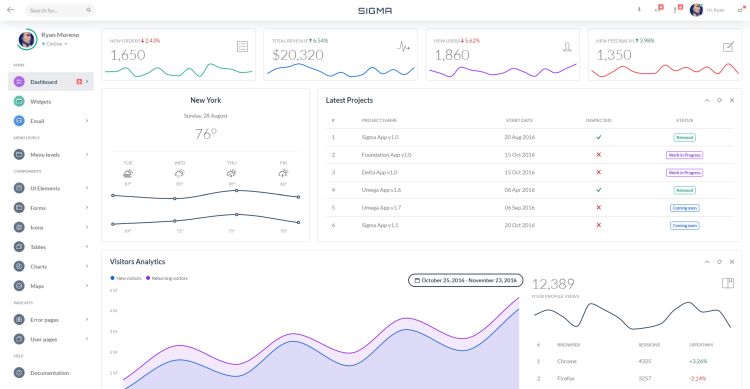This screenshot has width=750, height=389.
Task: Expand the Email submenu chevron
Action: coord(87,121)
